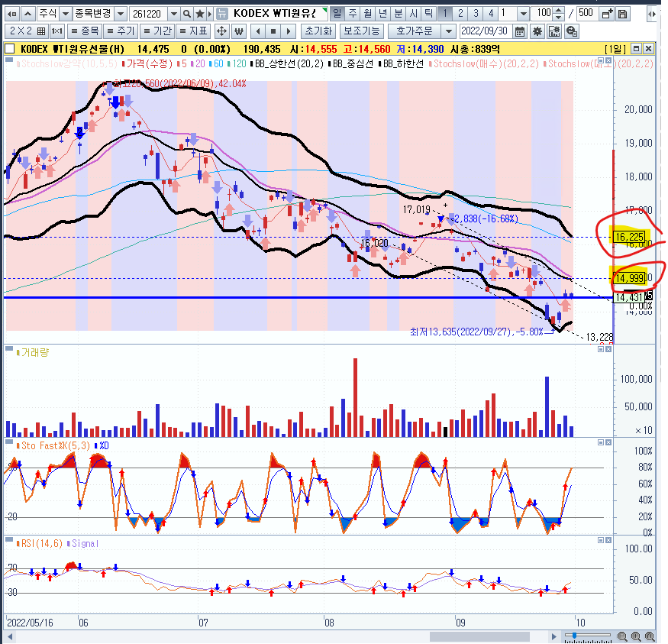This screenshot has height=644, width=668.
Task: Click the total bar count field 500
Action: point(586,14)
